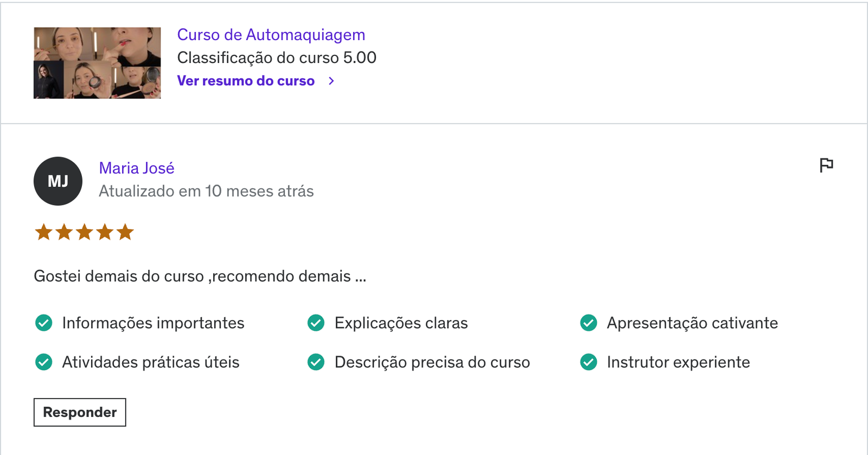Click the third rating star
Screen dimensions: 868x455
click(84, 232)
